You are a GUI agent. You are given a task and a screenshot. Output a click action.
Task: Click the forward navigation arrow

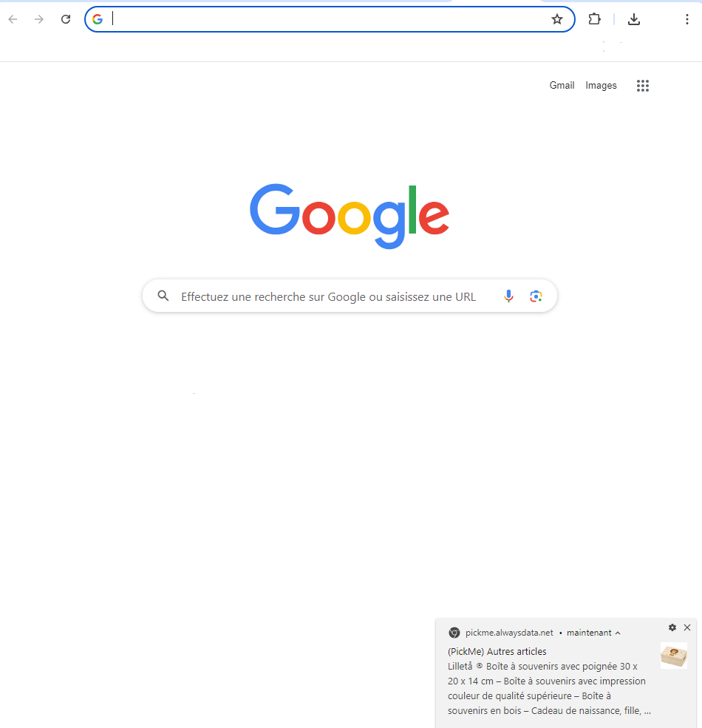tap(39, 19)
